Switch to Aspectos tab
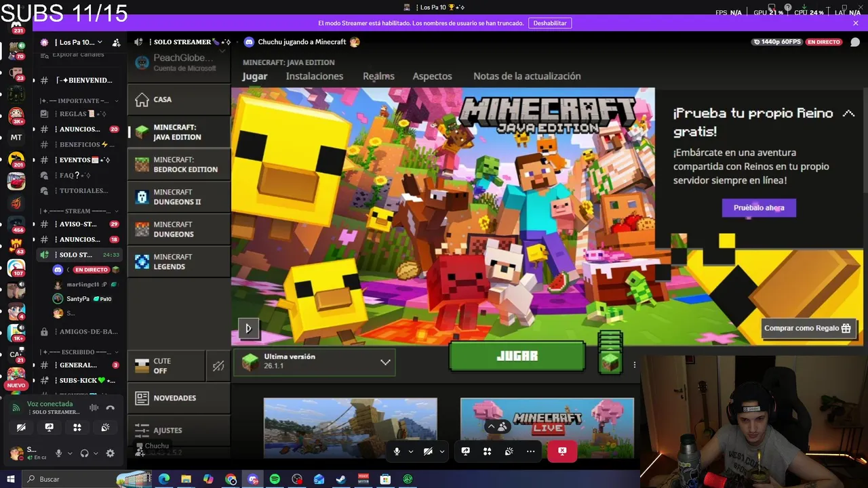 [x=432, y=76]
